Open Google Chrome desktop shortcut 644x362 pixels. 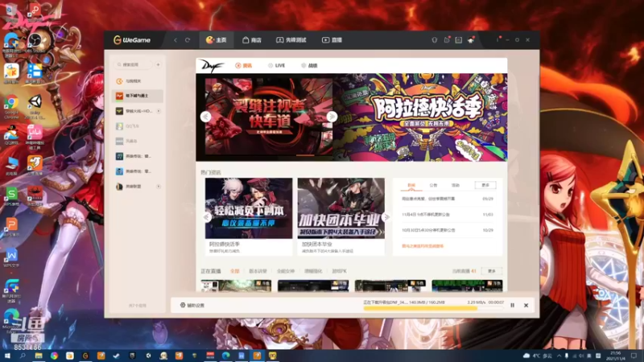pyautogui.click(x=11, y=106)
